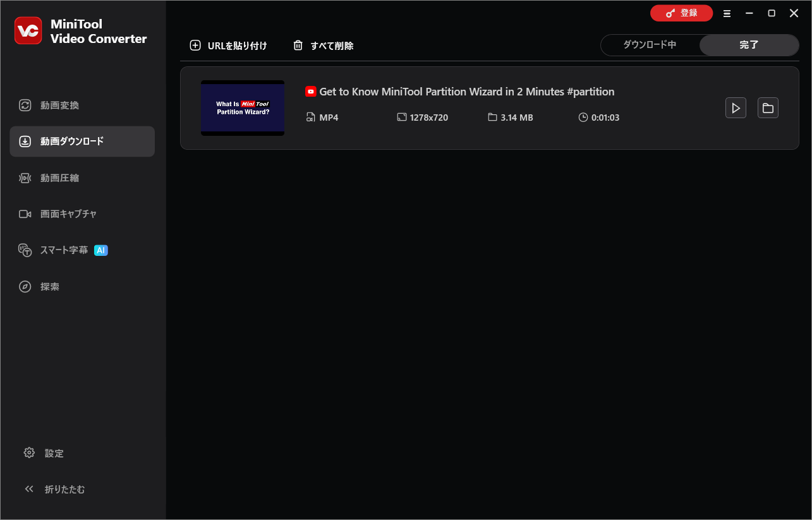Select the 動画変換 (video convert) icon
Image resolution: width=812 pixels, height=520 pixels.
pyautogui.click(x=25, y=105)
